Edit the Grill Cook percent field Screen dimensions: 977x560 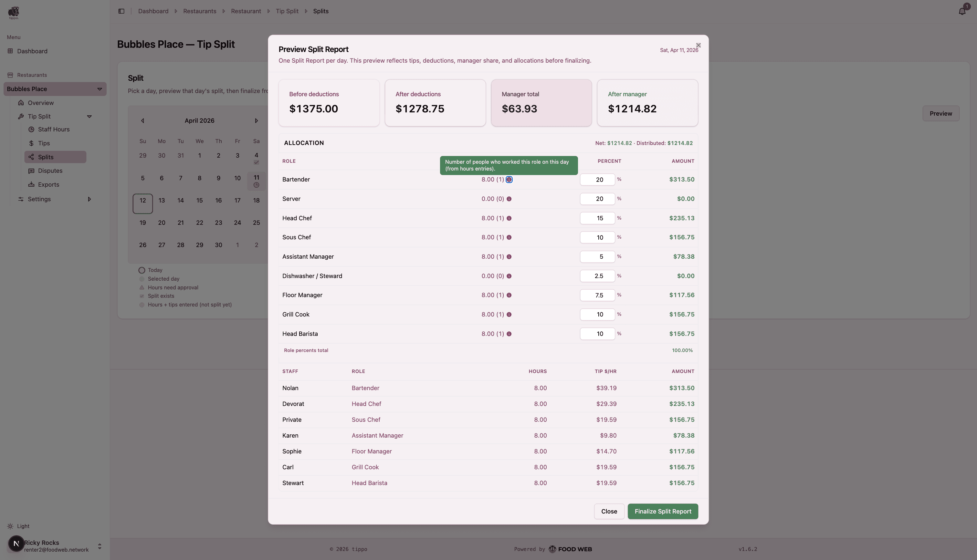click(x=597, y=315)
